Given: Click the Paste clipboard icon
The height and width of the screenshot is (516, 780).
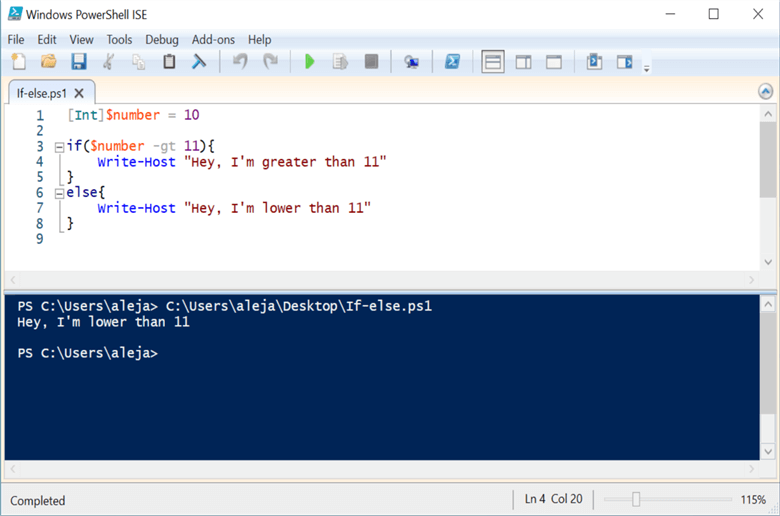Looking at the screenshot, I should click(x=169, y=62).
